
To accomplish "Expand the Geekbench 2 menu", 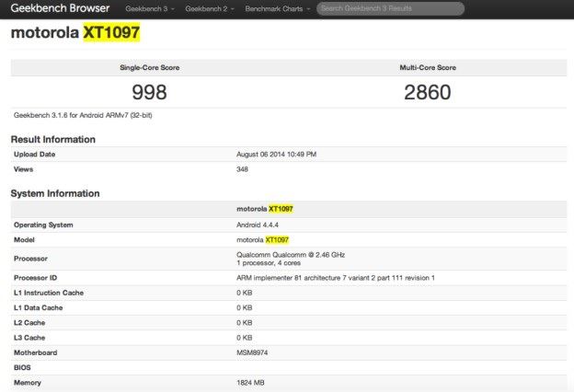I will pyautogui.click(x=210, y=9).
